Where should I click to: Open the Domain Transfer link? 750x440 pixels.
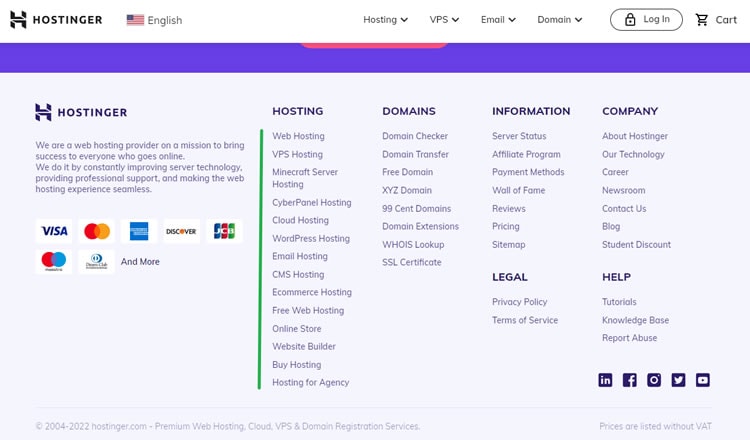click(415, 154)
